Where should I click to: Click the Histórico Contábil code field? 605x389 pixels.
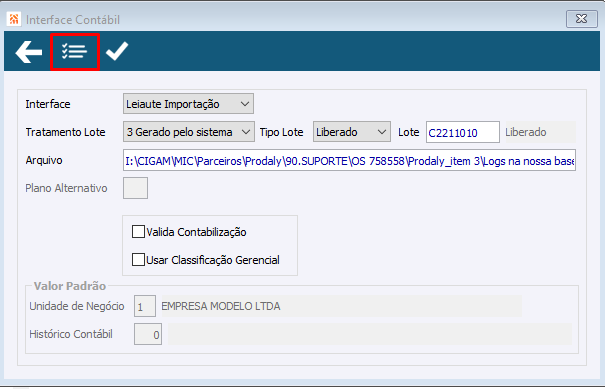coord(148,334)
